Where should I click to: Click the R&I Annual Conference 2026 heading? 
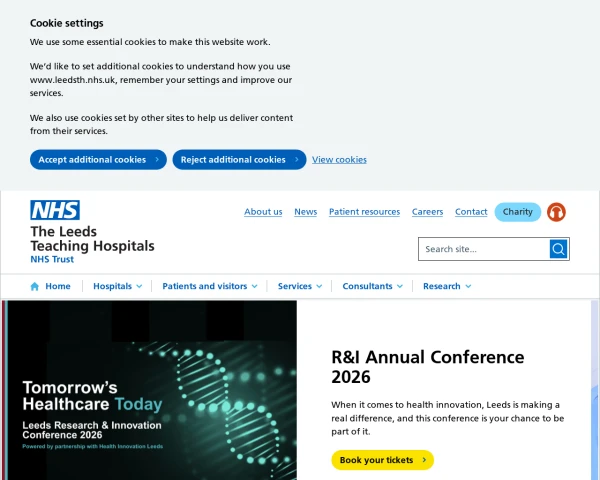click(x=427, y=367)
